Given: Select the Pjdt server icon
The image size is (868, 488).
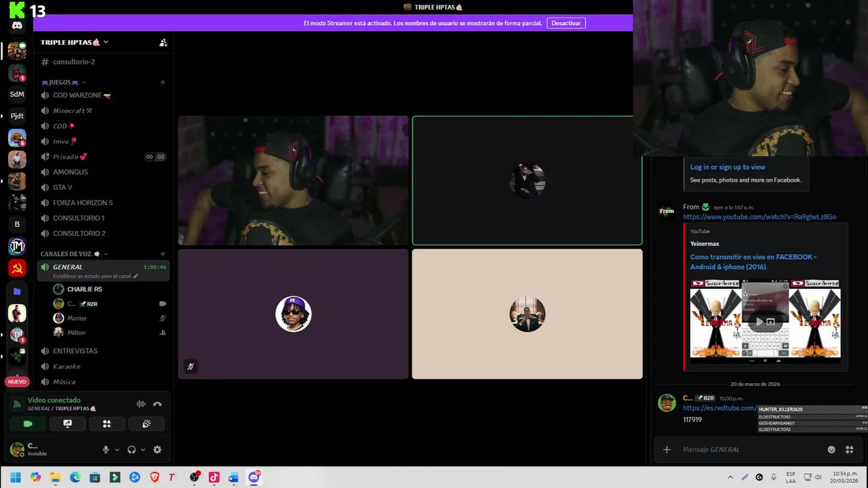Looking at the screenshot, I should tap(17, 116).
